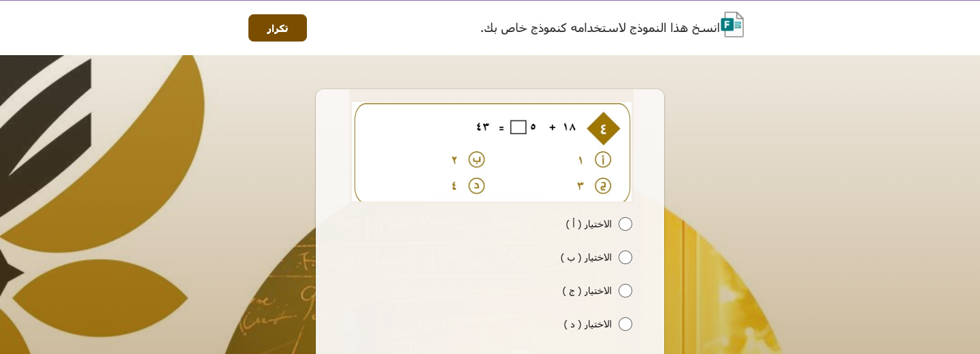This screenshot has height=354, width=980.
Task: Choose radio option الاختيار ( ب )
Action: [x=625, y=257]
